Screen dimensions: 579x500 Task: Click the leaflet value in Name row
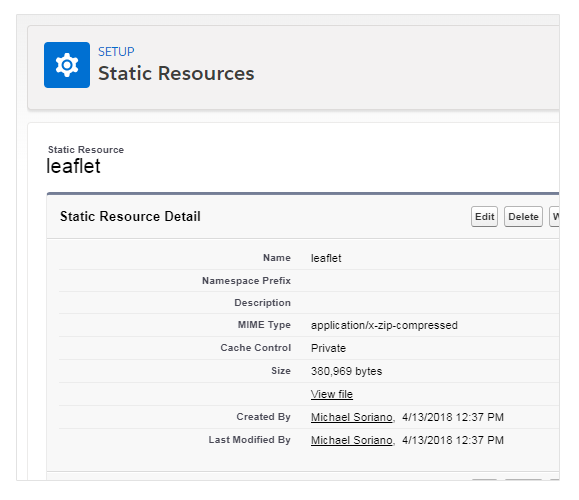(x=326, y=258)
